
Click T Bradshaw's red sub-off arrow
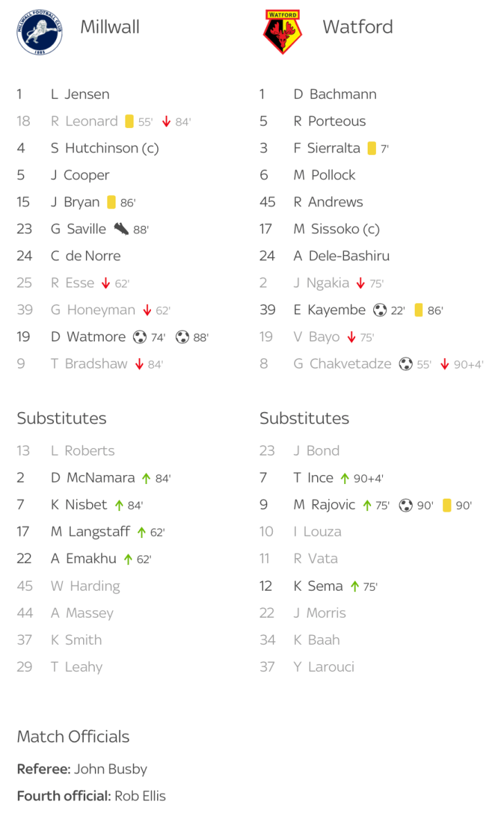click(x=139, y=364)
